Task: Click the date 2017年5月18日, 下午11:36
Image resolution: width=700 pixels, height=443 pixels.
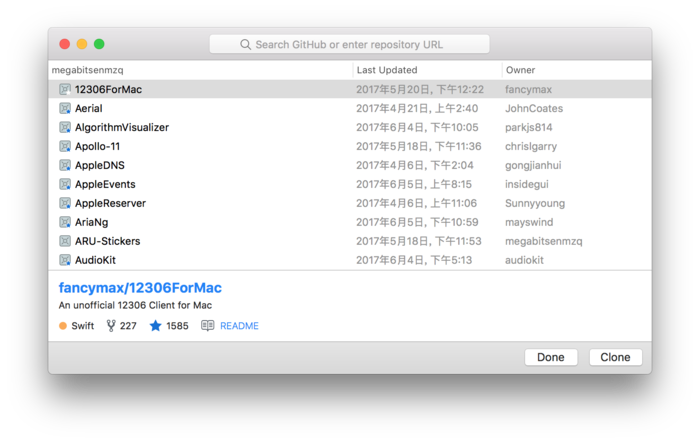Action: click(x=419, y=146)
